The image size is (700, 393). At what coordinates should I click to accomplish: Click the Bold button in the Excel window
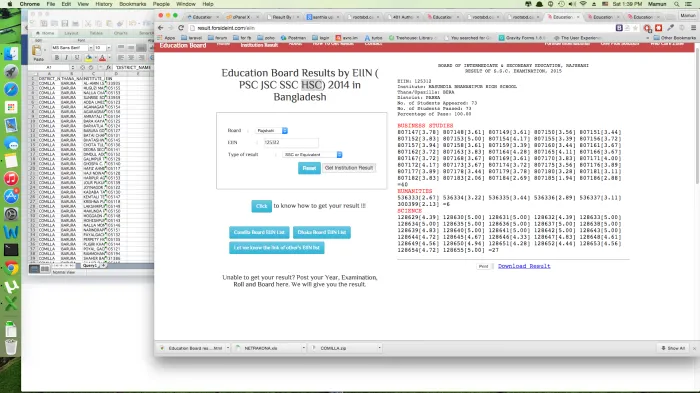(57, 58)
